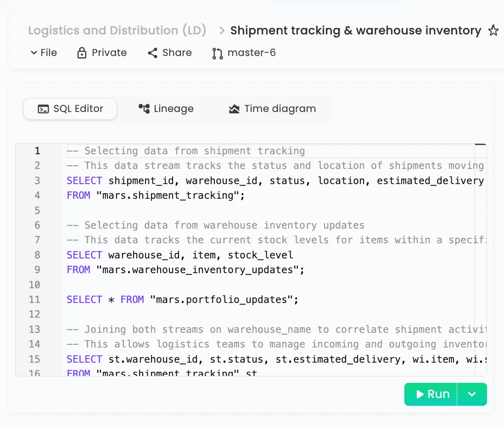Click the editor's vertical scrollbar track

pos(480,257)
